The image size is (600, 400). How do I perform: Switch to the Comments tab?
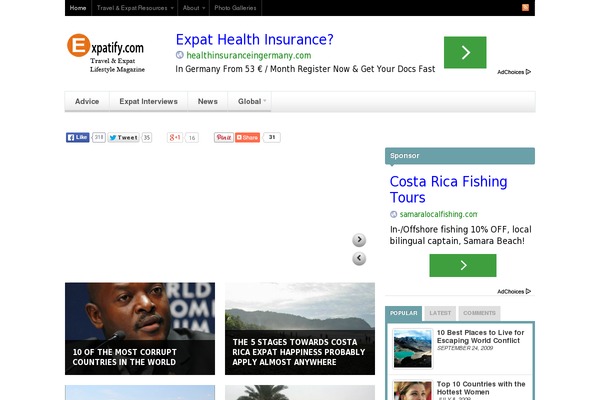[x=479, y=313]
